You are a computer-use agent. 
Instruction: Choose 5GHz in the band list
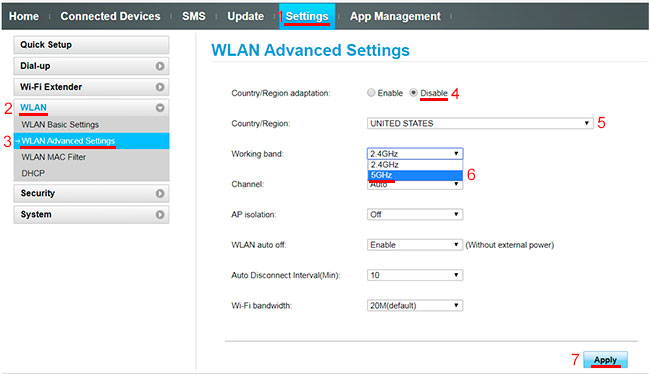(x=415, y=175)
